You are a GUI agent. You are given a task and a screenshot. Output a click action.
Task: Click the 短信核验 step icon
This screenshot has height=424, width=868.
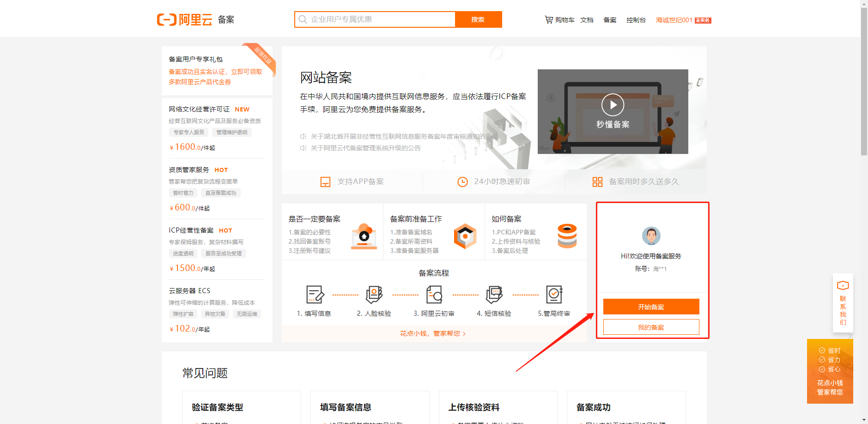[x=494, y=295]
